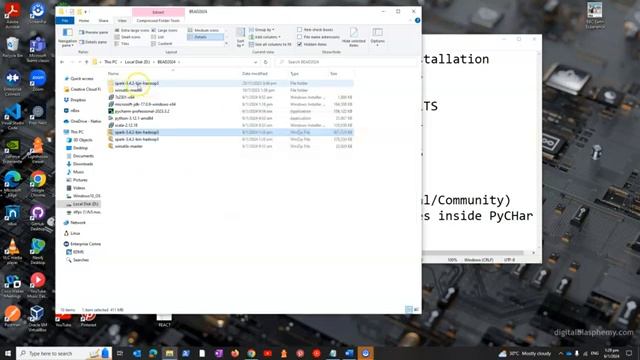Choose Tiles layout option
The width and height of the screenshot is (640, 360).
pos(122,44)
